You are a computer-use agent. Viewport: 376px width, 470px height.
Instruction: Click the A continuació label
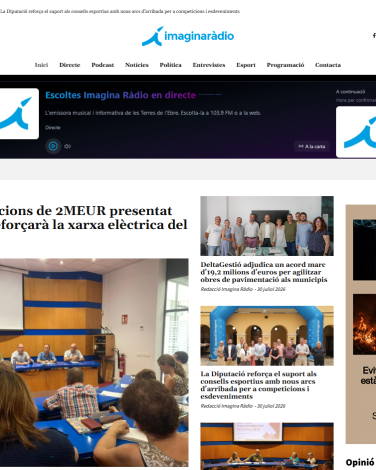(350, 92)
